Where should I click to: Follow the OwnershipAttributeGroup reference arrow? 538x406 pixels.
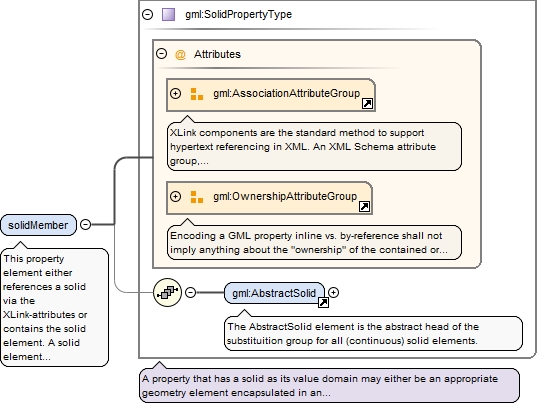(364, 206)
